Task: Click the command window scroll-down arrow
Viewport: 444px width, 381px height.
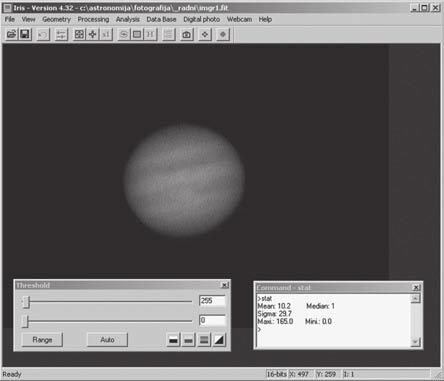Action: (x=415, y=341)
